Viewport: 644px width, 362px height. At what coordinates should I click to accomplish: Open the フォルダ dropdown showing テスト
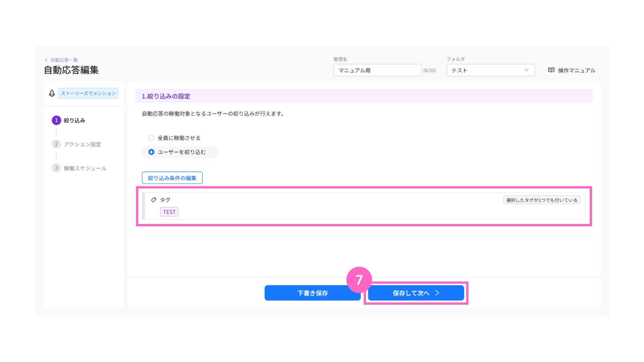490,70
